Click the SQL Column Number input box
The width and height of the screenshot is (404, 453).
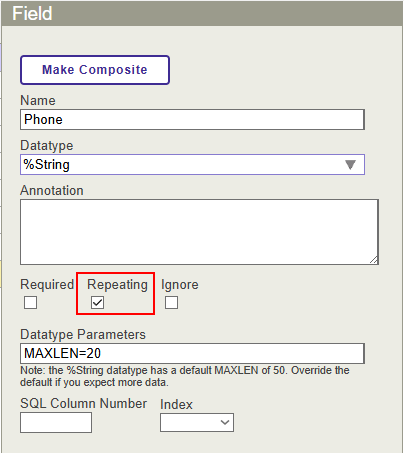tap(56, 423)
